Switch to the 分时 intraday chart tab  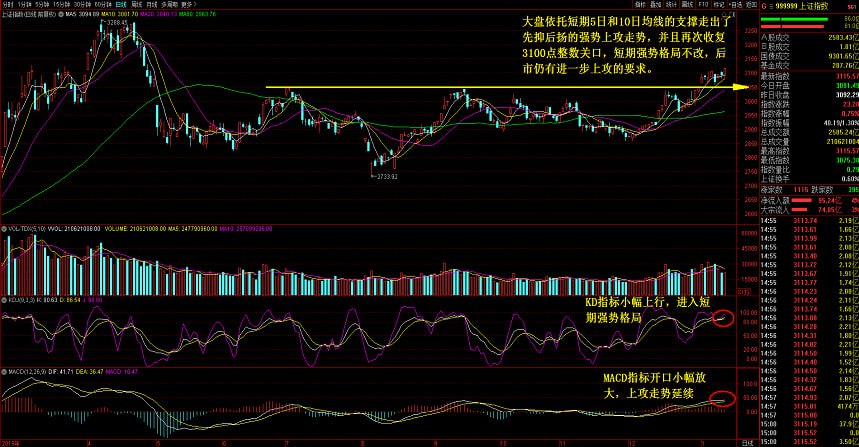point(8,4)
